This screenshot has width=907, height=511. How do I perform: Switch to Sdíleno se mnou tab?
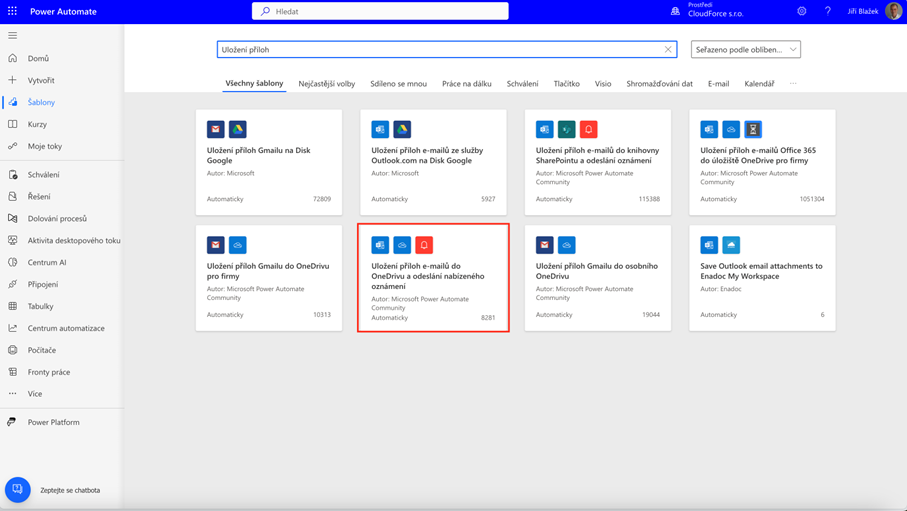[x=399, y=84]
